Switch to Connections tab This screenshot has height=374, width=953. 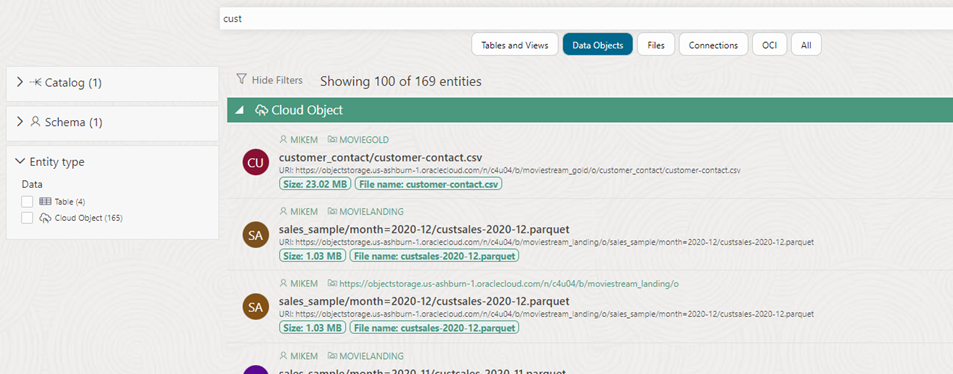tap(713, 45)
